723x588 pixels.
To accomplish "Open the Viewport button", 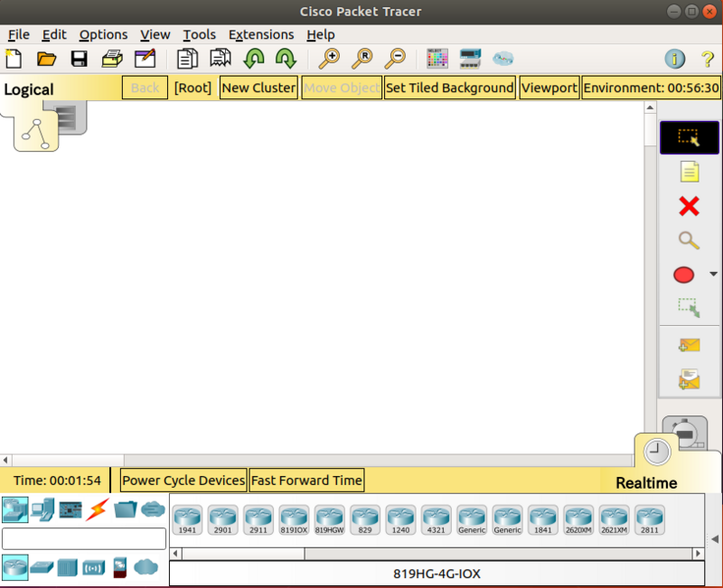I will point(549,88).
